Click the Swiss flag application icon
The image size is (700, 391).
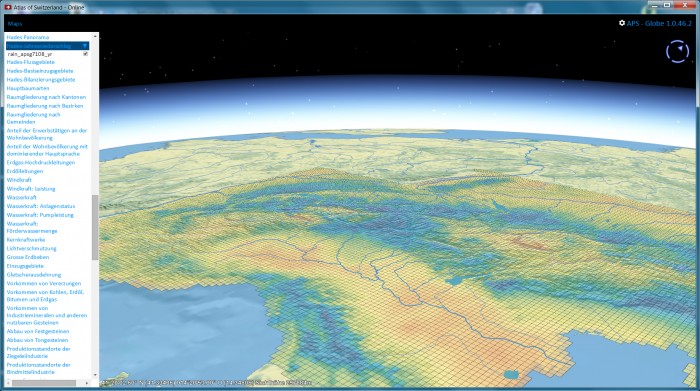[8, 7]
